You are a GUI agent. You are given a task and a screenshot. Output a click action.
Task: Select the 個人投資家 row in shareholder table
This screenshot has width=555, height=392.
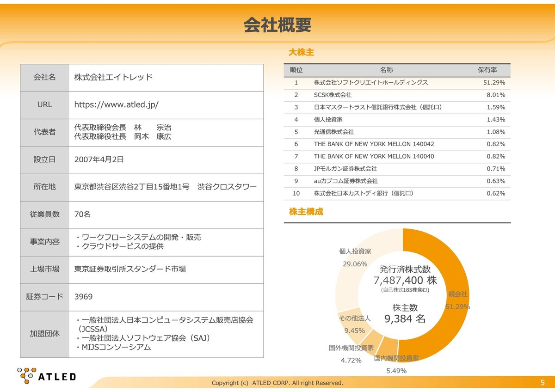click(397, 120)
